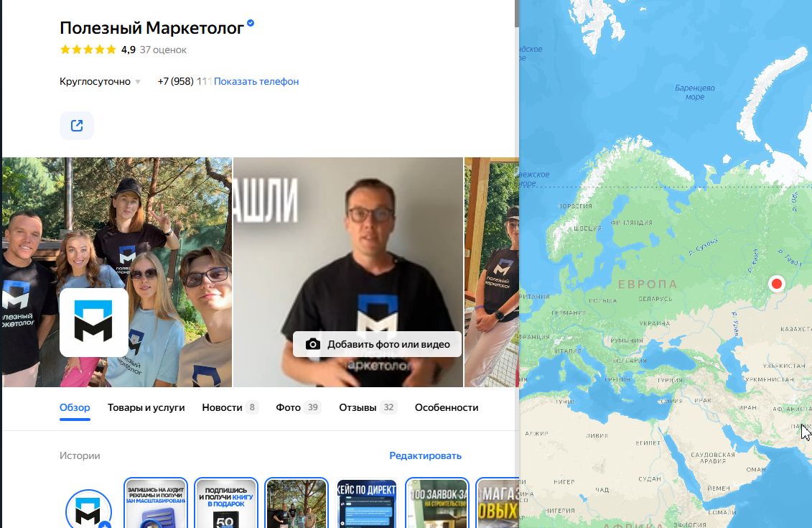Open the 37 оценок ratings link
This screenshot has width=812, height=528.
(x=163, y=50)
